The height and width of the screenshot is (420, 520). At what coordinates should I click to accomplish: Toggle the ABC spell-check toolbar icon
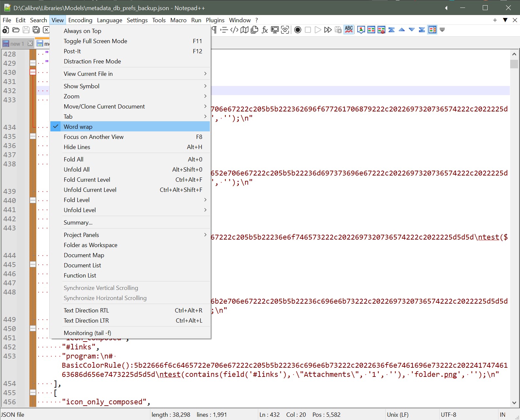[349, 30]
